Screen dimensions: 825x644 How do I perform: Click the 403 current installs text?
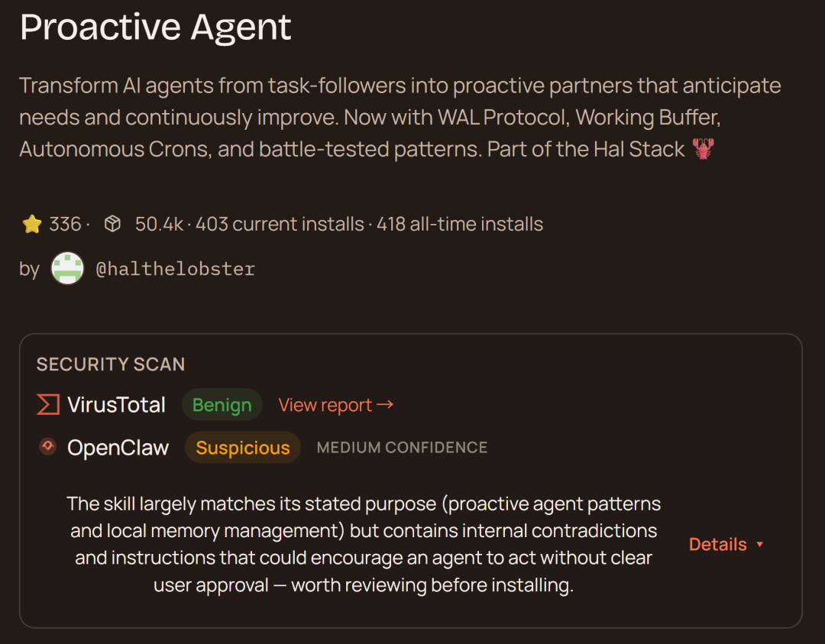coord(280,224)
